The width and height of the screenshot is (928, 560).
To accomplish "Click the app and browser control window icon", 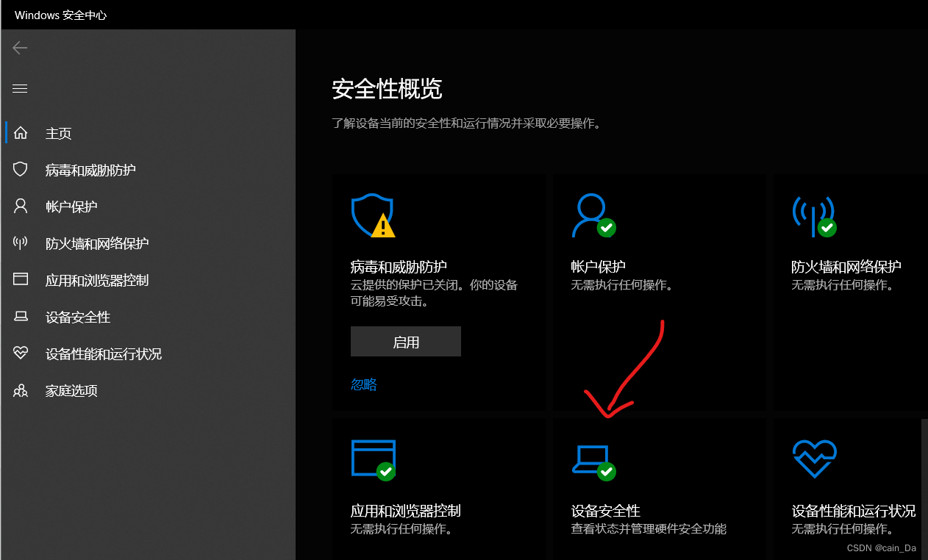I will coord(374,460).
